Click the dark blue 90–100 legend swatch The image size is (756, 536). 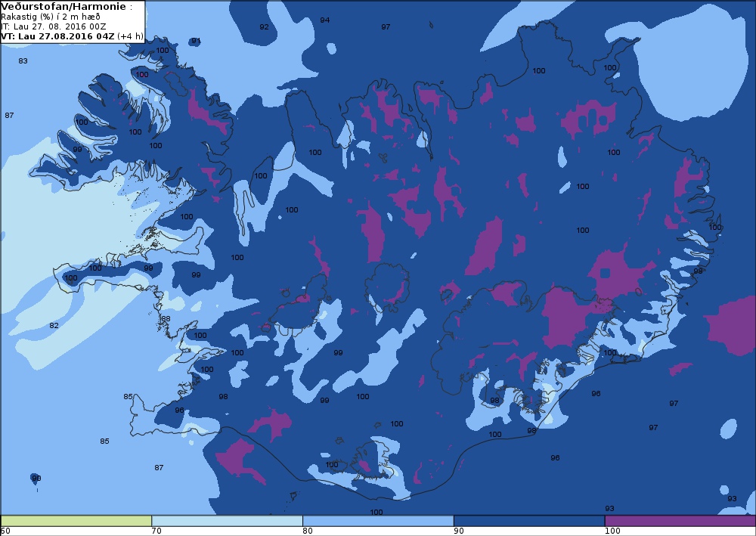coord(529,521)
